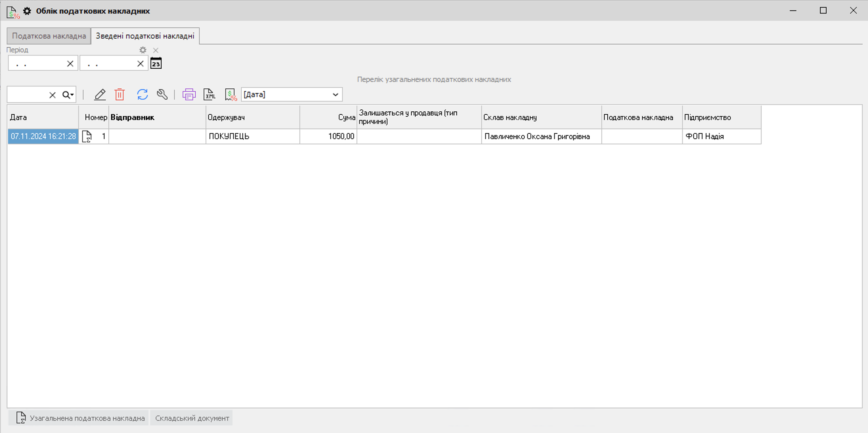This screenshot has width=868, height=433.
Task: Click the tax invoice percent icon in toolbar
Action: 231,94
